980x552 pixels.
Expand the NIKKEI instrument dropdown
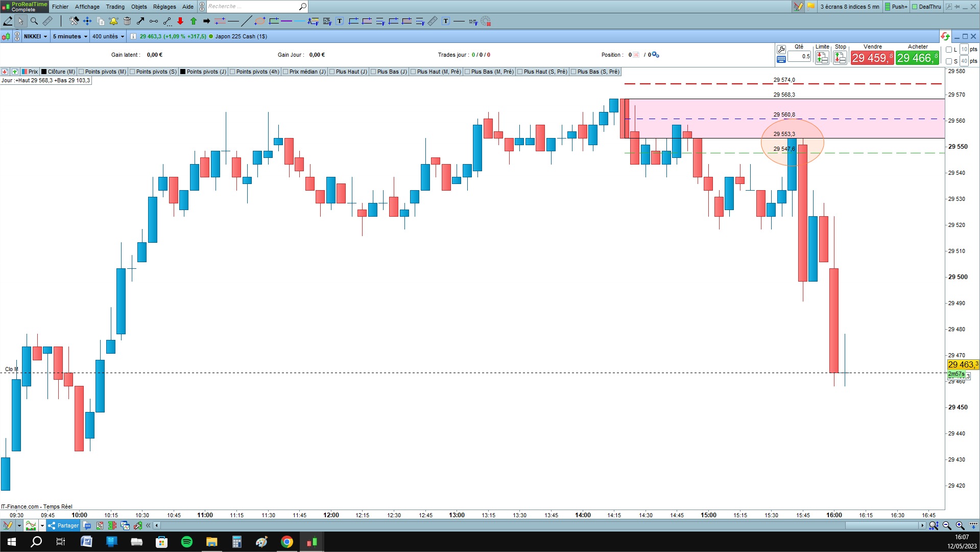click(x=36, y=36)
